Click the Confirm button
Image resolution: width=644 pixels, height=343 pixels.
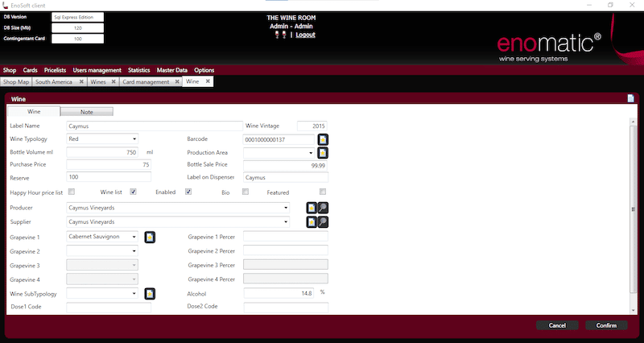607,325
